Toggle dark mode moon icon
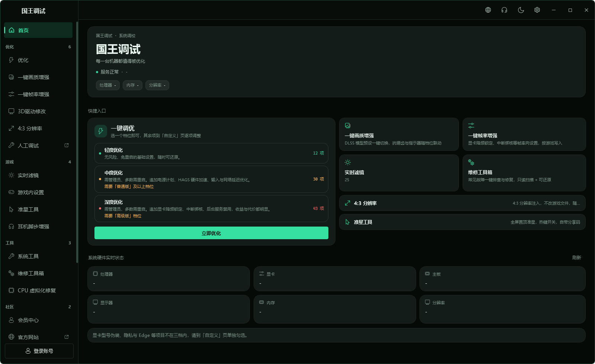 point(521,10)
